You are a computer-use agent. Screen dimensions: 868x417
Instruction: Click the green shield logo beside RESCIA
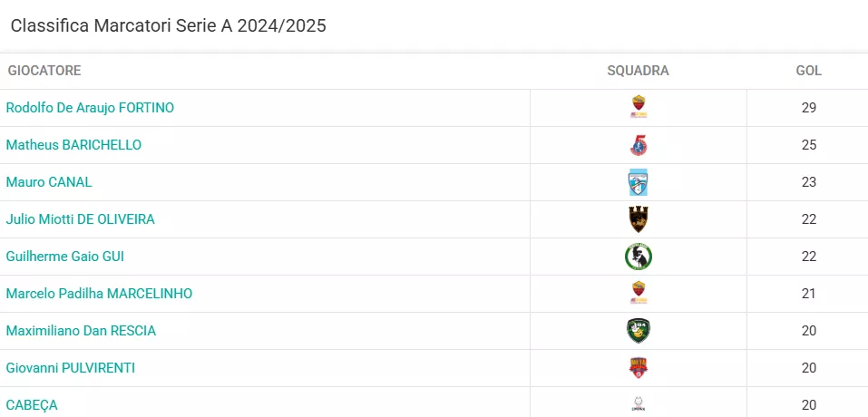(639, 331)
